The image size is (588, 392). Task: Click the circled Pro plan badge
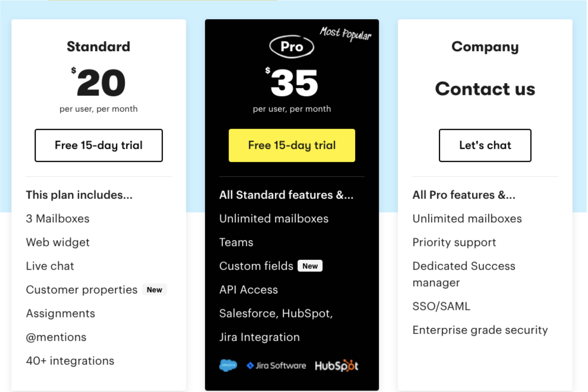click(x=292, y=47)
